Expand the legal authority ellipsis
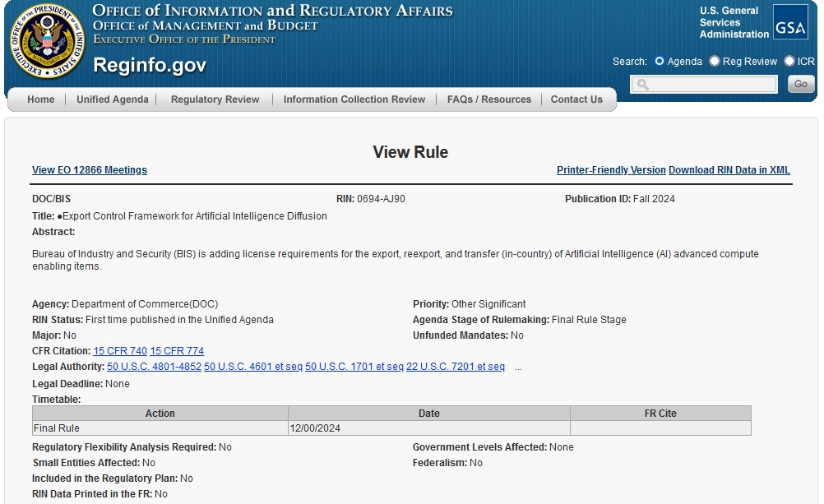Image resolution: width=824 pixels, height=504 pixels. pos(518,368)
